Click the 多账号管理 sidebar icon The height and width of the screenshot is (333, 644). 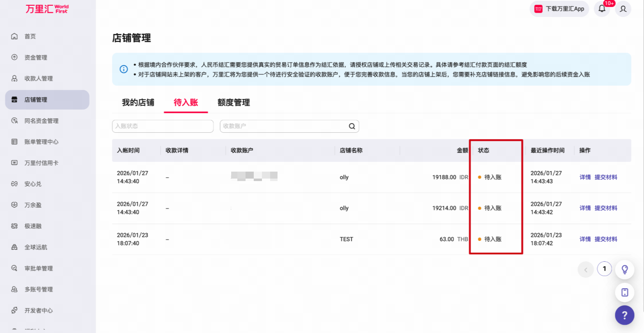pyautogui.click(x=14, y=289)
